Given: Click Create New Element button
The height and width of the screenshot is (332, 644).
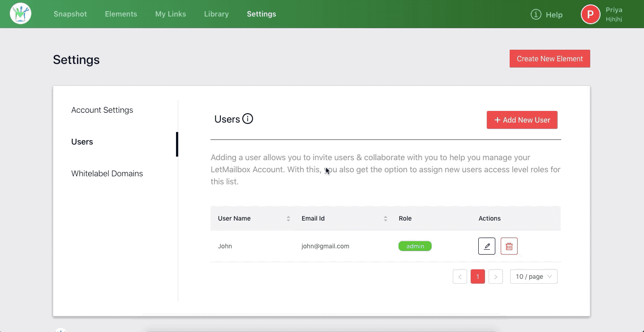Looking at the screenshot, I should click(x=550, y=59).
